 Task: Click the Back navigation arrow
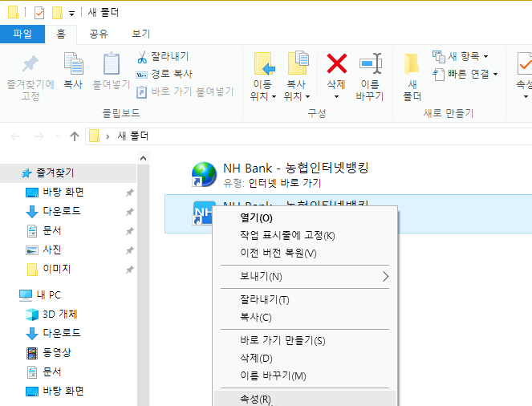pyautogui.click(x=15, y=136)
